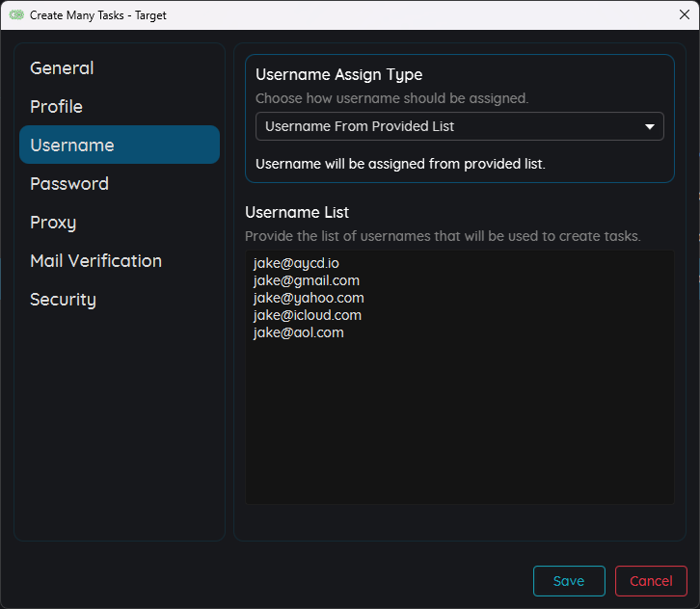Place cursor at jake@aol.com line

[x=299, y=332]
